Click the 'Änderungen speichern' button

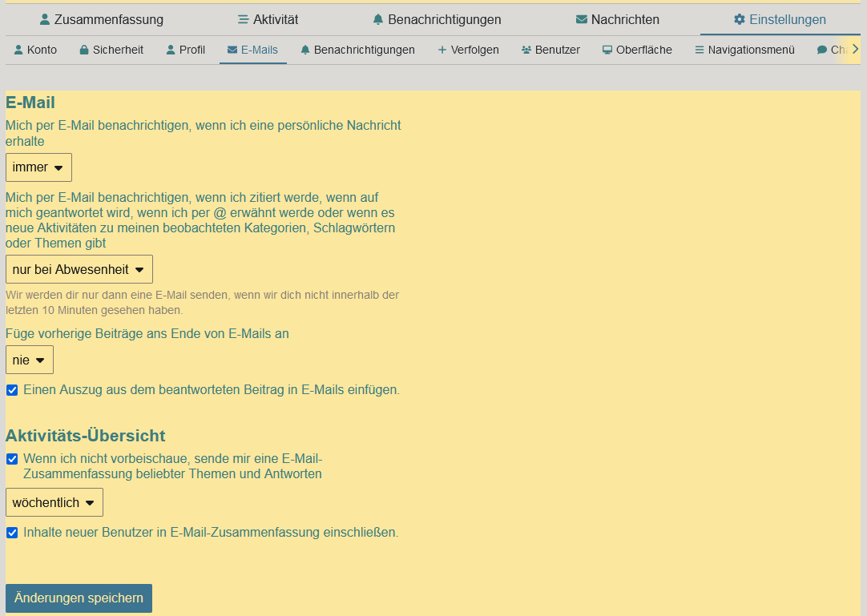click(x=79, y=598)
